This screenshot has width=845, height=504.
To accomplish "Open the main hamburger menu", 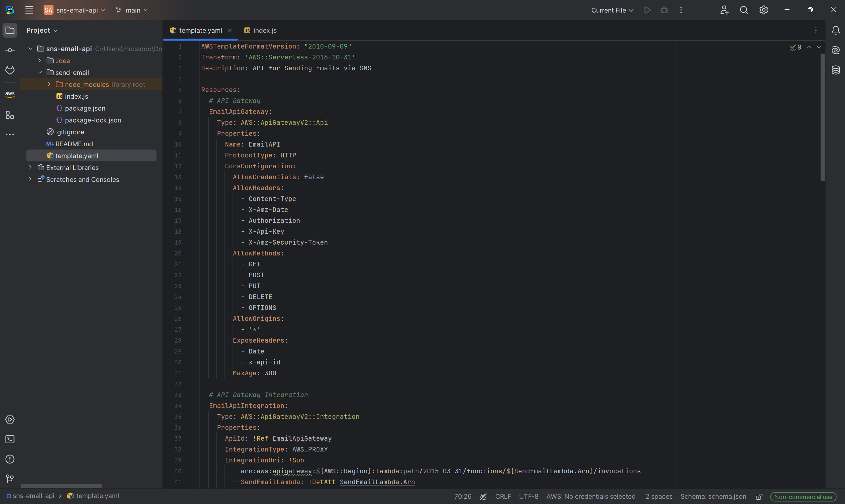I will coord(29,10).
